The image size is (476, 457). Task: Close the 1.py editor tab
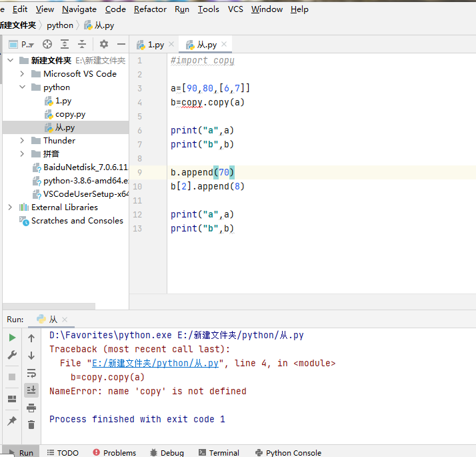(x=171, y=44)
